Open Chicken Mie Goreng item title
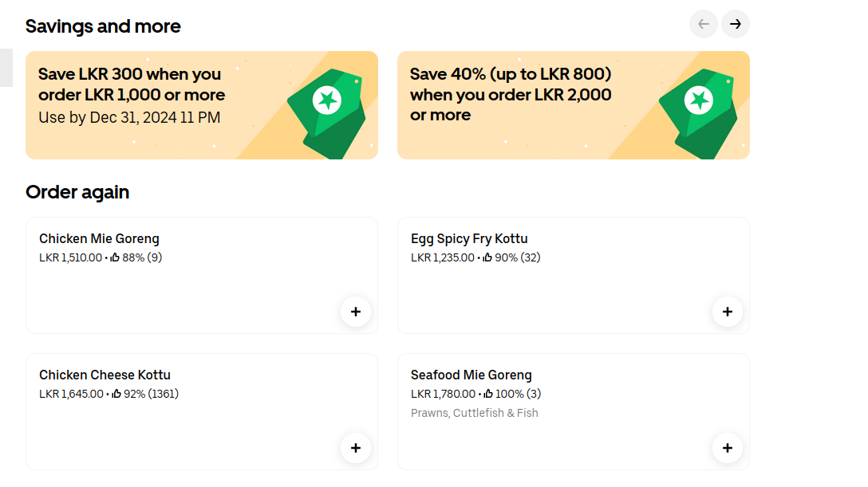Image resolution: width=868 pixels, height=487 pixels. pos(99,239)
